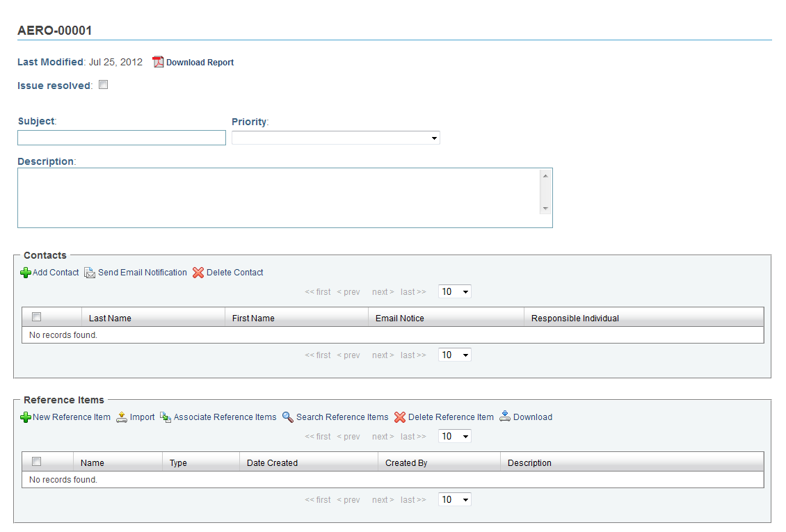Click the green plus icon for Add Contact
Screen dimensions: 786x532
(x=26, y=273)
